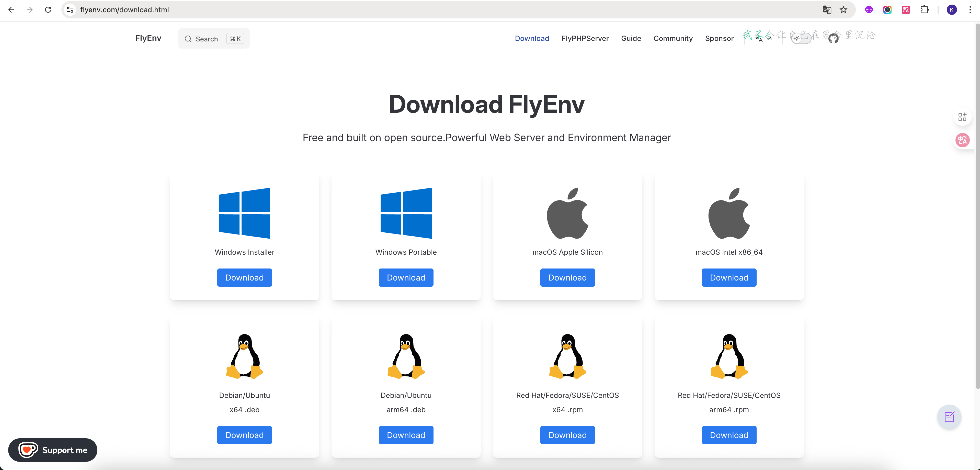Open the floating note icon at bottom right
This screenshot has height=470, width=980.
coord(949,417)
